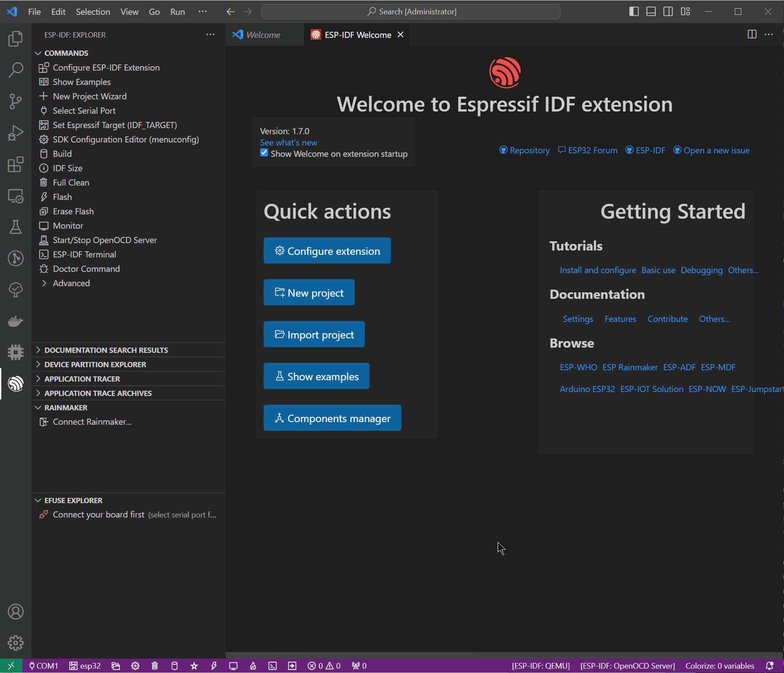Image resolution: width=784 pixels, height=673 pixels.
Task: Click the esp32 target status bar item
Action: point(85,666)
